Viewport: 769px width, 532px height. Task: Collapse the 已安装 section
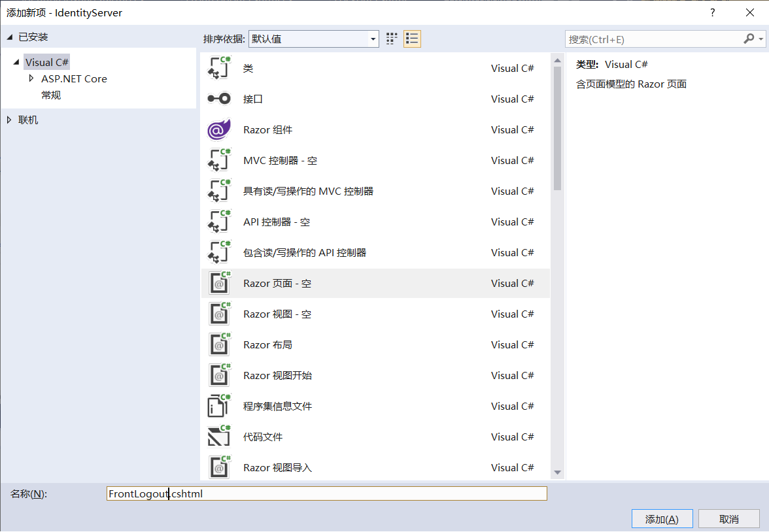point(9,37)
